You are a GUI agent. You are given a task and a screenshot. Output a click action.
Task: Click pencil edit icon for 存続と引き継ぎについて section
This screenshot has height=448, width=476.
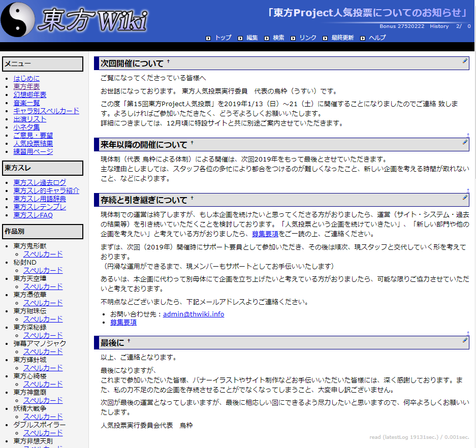[x=465, y=198]
